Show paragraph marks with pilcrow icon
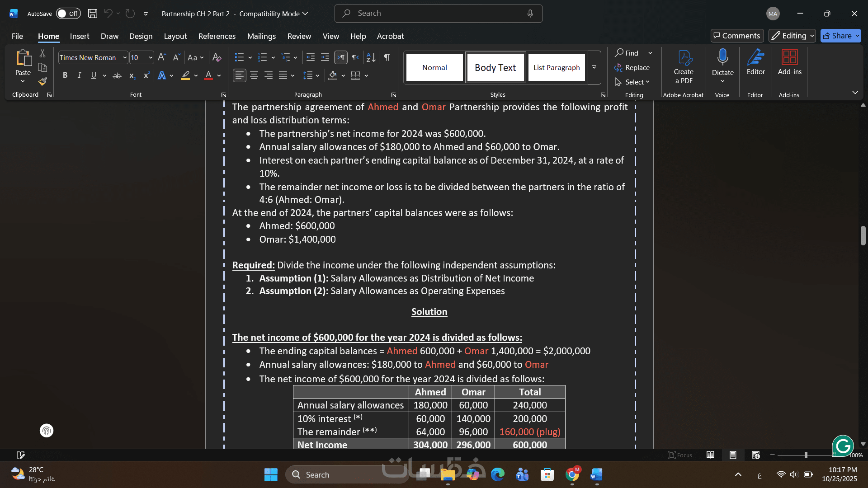The height and width of the screenshot is (488, 868). 387,57
